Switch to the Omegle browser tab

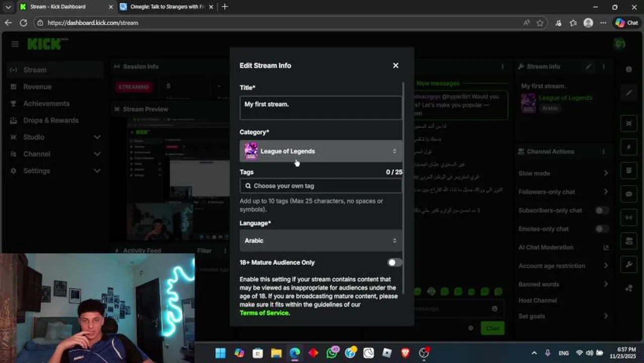point(167,7)
